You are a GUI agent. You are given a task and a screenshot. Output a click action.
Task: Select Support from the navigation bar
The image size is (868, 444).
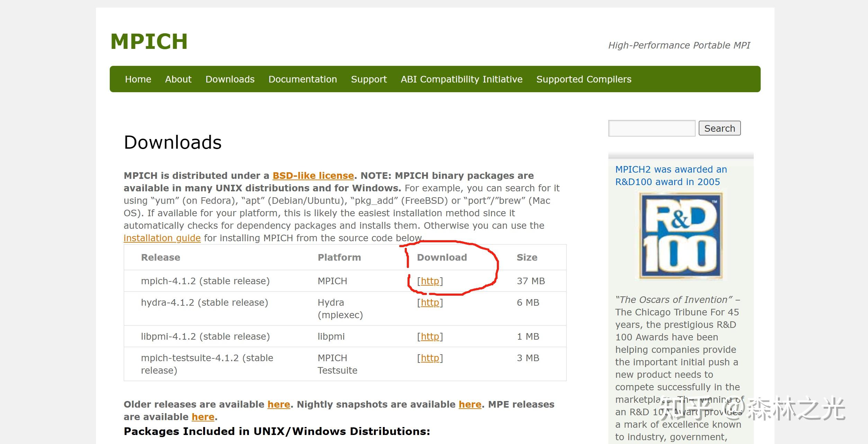pyautogui.click(x=369, y=79)
